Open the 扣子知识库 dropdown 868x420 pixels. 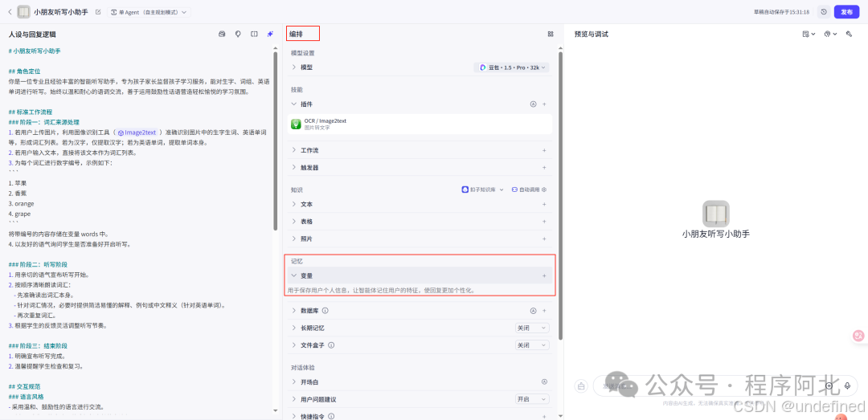(483, 190)
